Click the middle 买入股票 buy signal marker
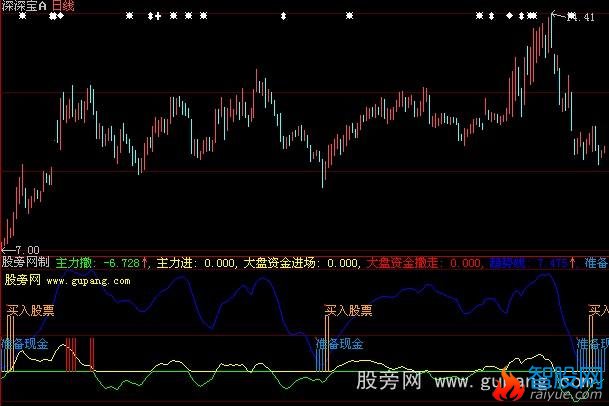 tap(349, 310)
